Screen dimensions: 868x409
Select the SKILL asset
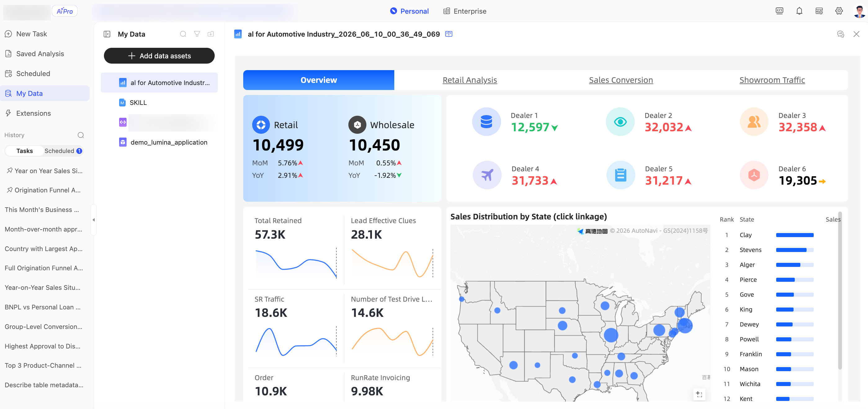159,102
